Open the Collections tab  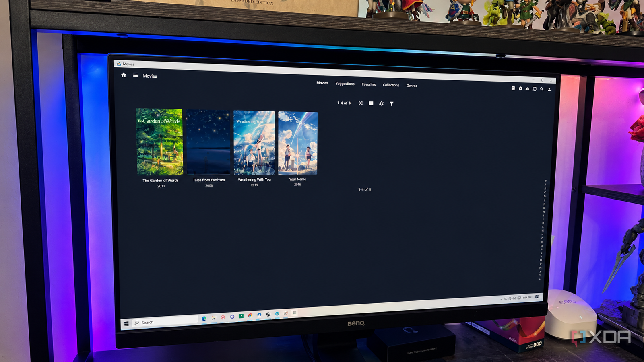[391, 85]
